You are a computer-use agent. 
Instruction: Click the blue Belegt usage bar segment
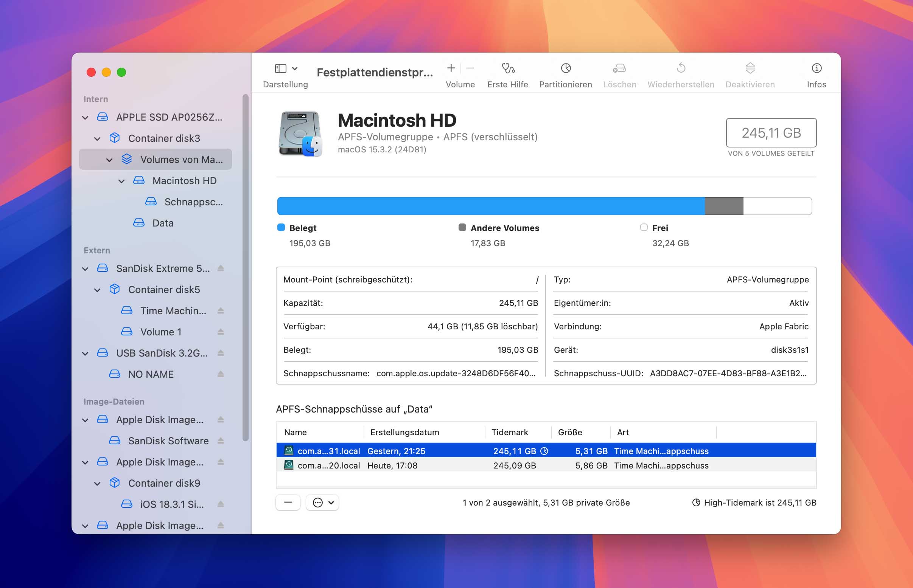(491, 206)
